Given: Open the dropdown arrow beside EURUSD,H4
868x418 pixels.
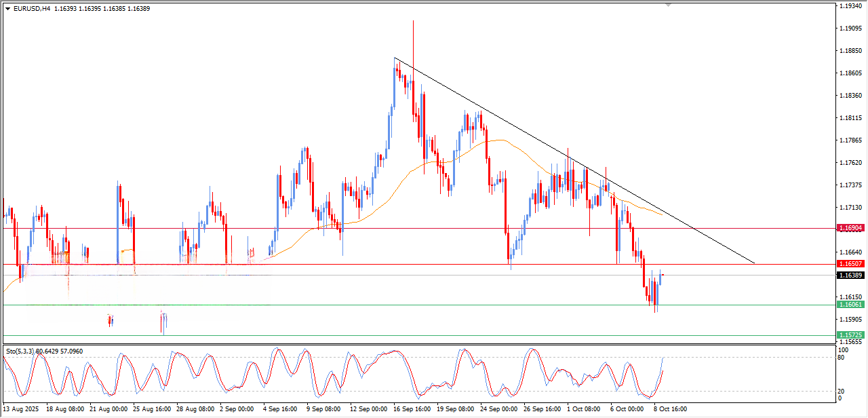Looking at the screenshot, I should 7,9.
